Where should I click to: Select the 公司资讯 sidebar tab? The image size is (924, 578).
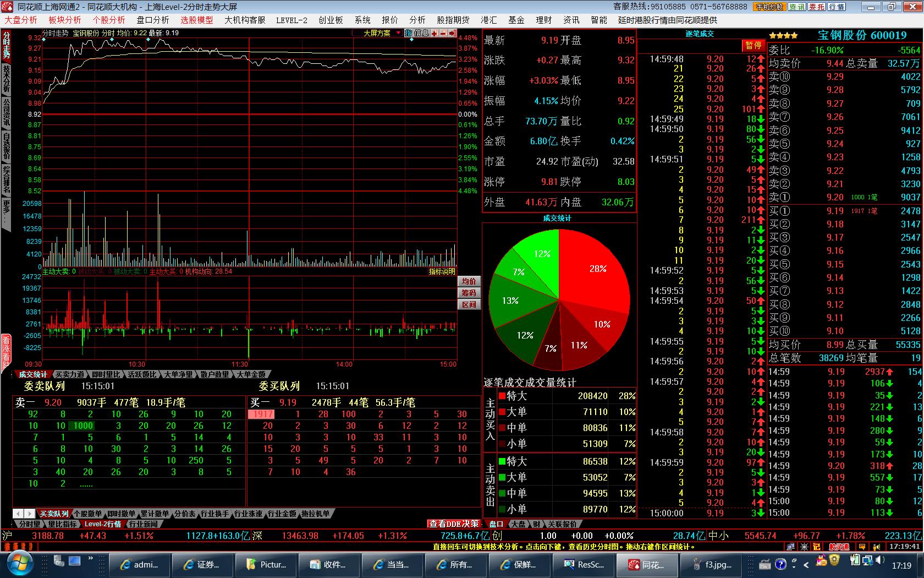[6, 112]
